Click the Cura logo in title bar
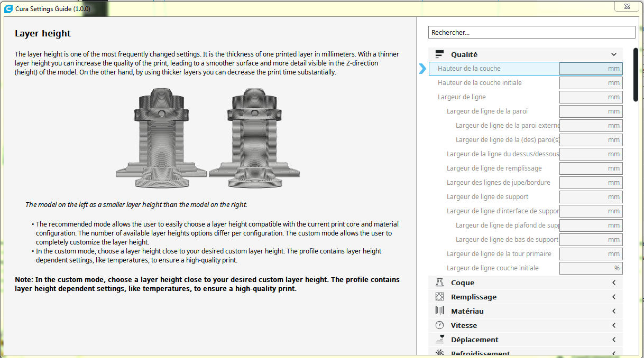This screenshot has height=358, width=644. coord(8,8)
